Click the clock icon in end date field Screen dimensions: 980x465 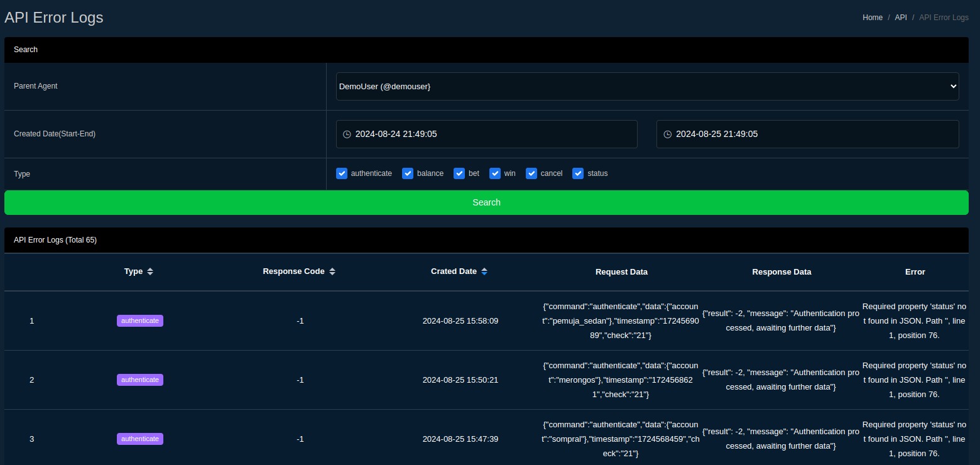coord(668,134)
